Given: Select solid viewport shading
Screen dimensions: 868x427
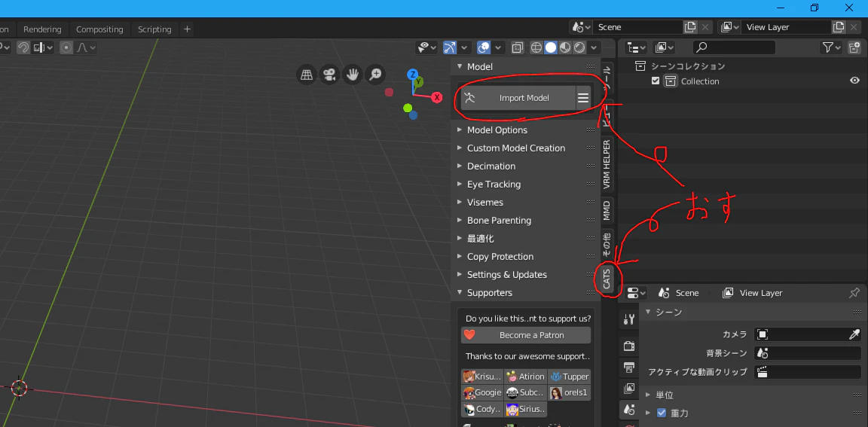Looking at the screenshot, I should coord(550,47).
